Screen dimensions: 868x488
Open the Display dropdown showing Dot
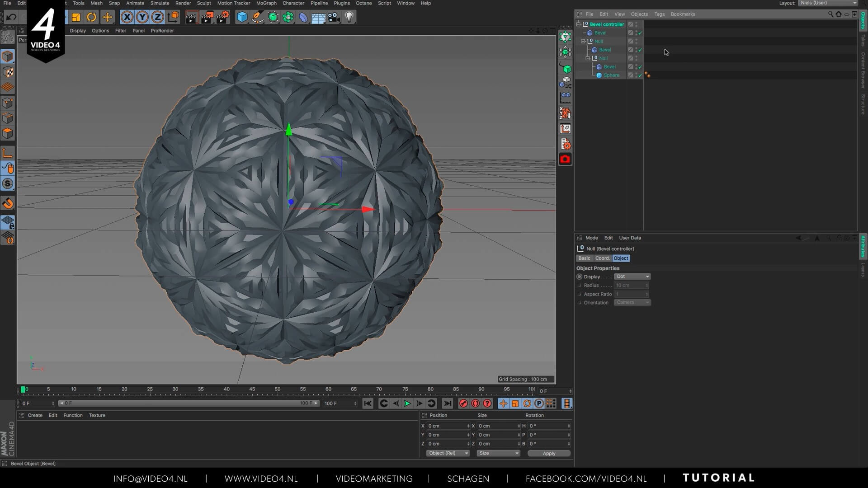coord(632,277)
